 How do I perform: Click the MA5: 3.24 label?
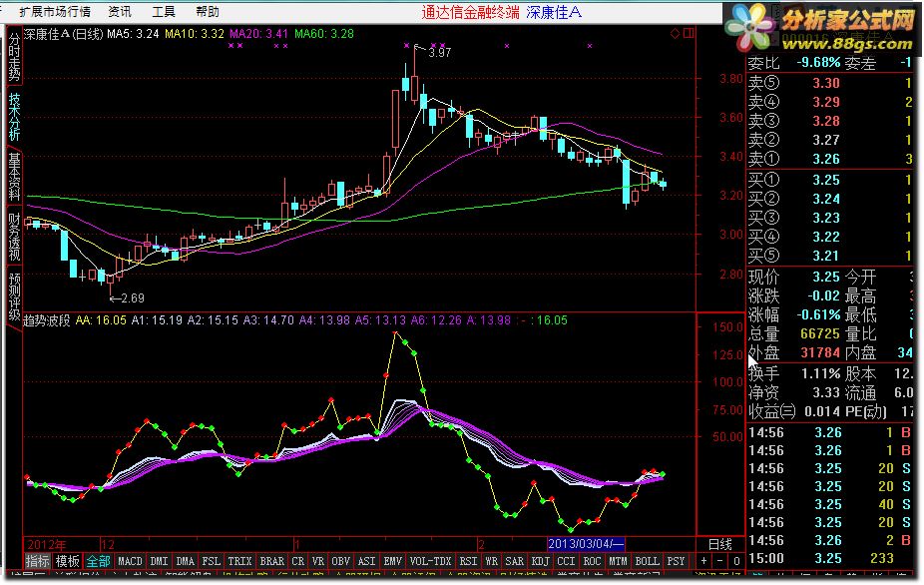pos(133,34)
